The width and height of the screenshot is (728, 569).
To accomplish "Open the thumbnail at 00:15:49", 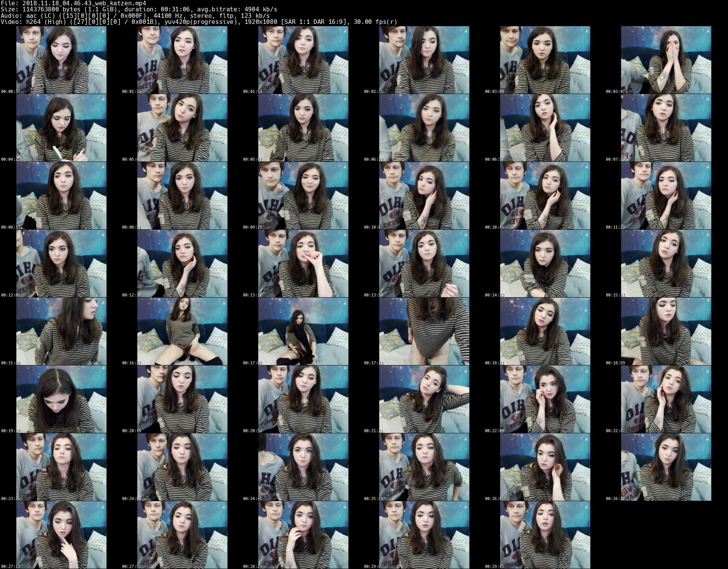I will tap(61, 331).
